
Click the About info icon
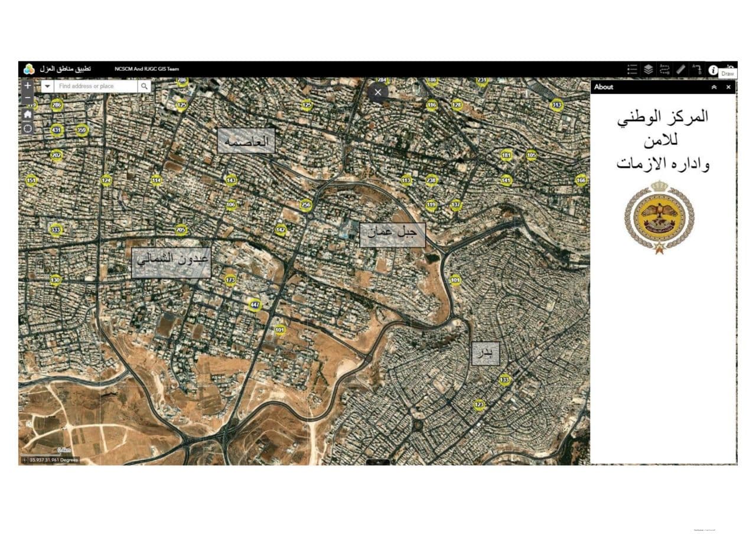coord(713,70)
